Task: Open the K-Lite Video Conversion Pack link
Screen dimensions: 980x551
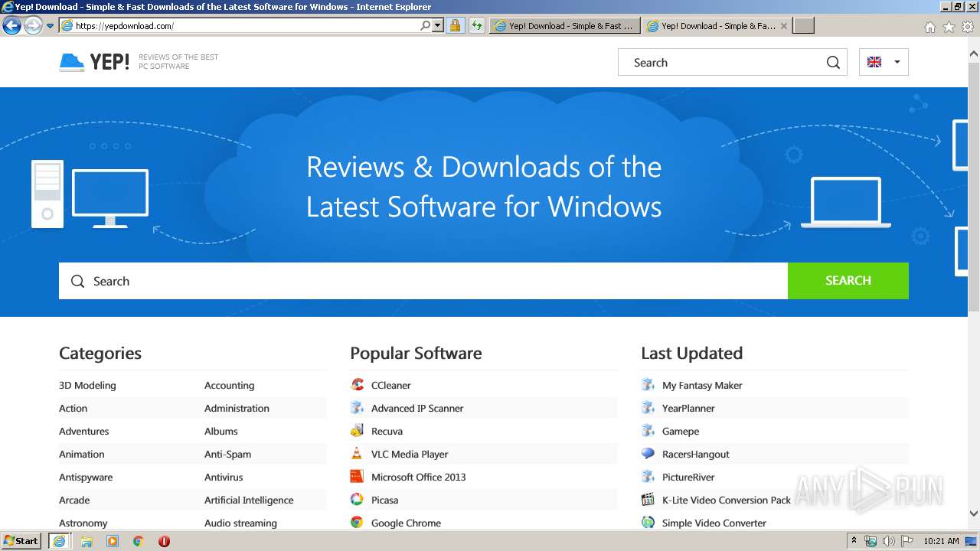Action: click(x=727, y=500)
